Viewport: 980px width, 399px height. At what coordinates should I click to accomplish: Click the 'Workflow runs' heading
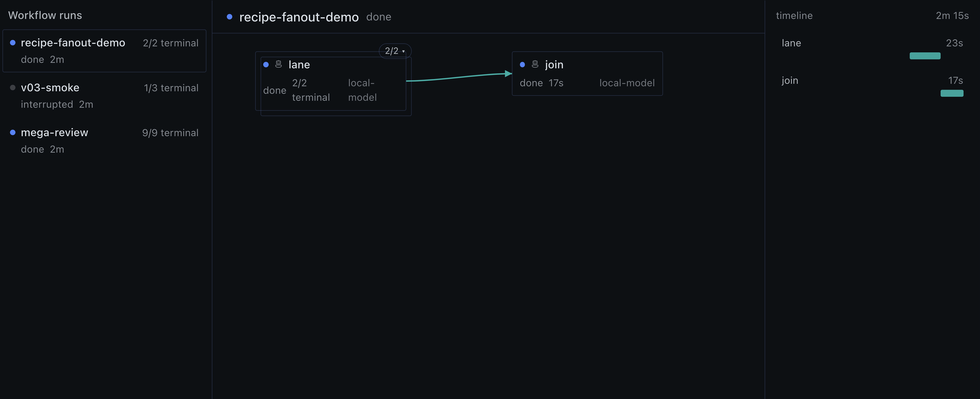tap(45, 15)
